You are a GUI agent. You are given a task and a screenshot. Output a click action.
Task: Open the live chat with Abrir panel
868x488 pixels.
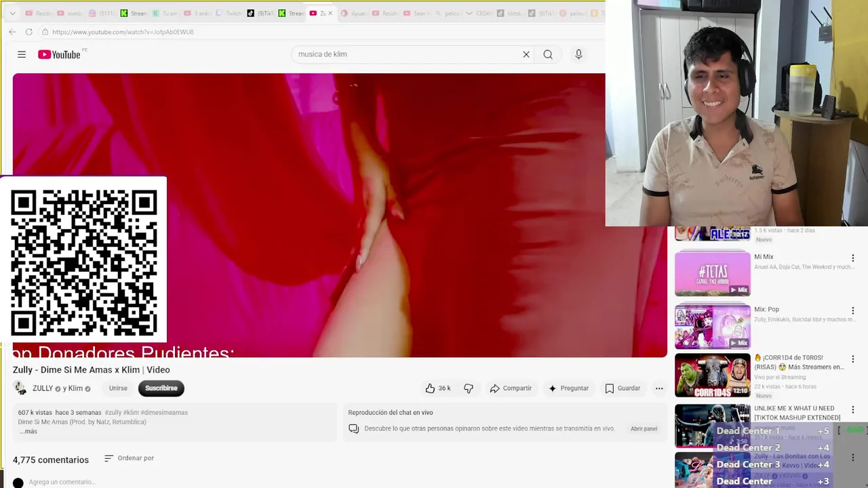click(x=644, y=429)
